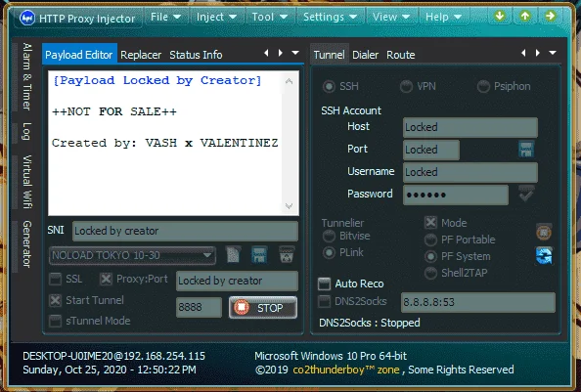Image resolution: width=581 pixels, height=392 pixels.
Task: Enable sTunnel Mode checkbox
Action: 56,321
